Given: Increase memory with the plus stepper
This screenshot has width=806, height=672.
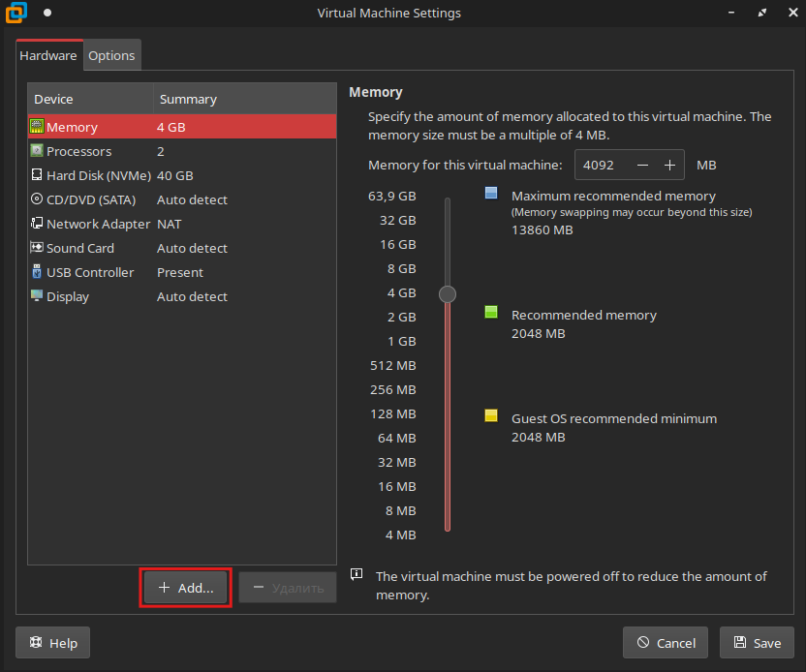Looking at the screenshot, I should (x=669, y=165).
